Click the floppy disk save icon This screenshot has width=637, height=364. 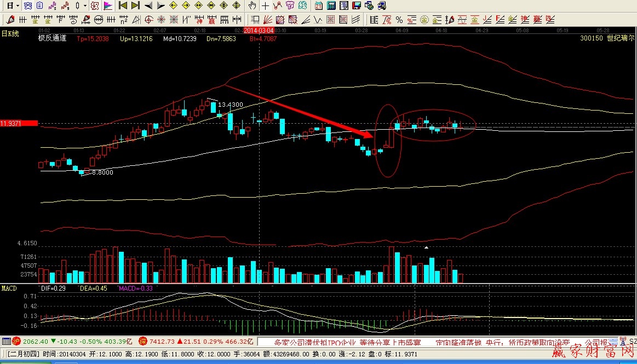click(357, 6)
